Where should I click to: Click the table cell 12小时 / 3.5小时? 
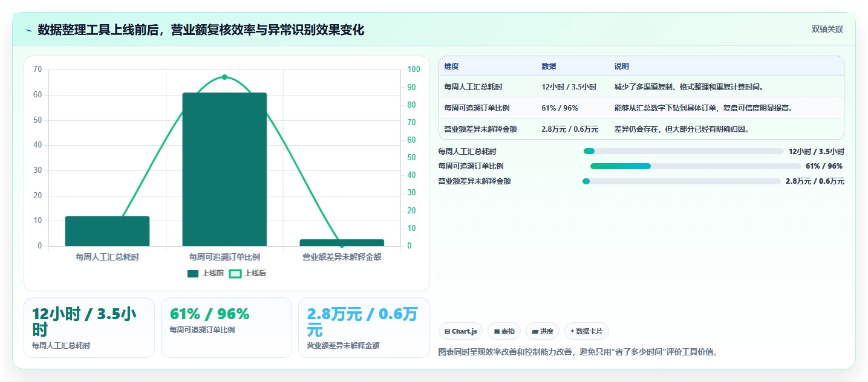569,87
